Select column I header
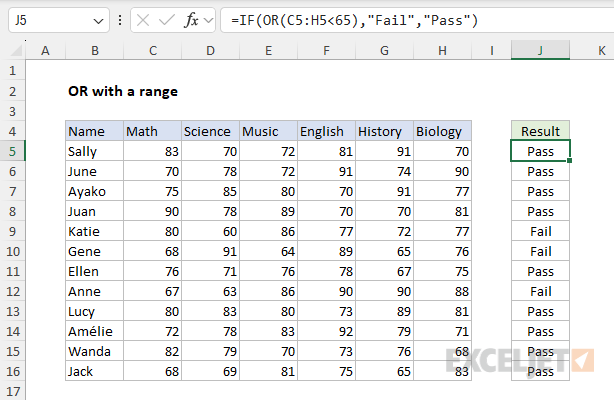This screenshot has width=614, height=400. coord(491,51)
